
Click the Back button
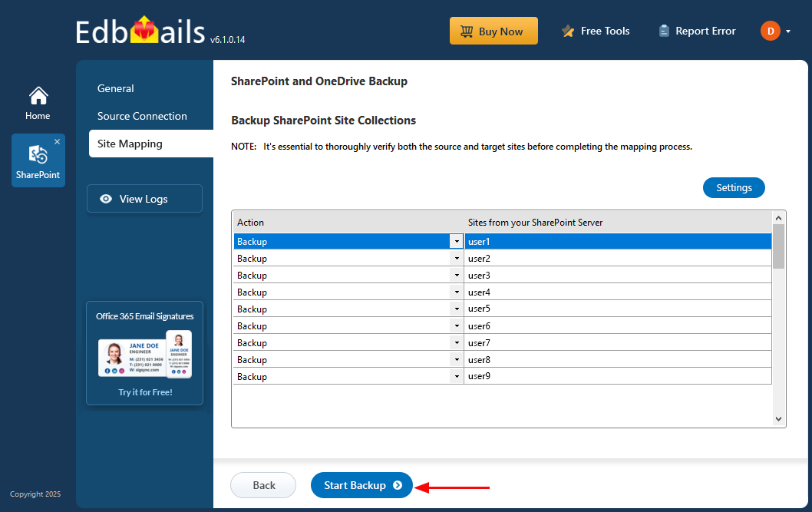263,485
